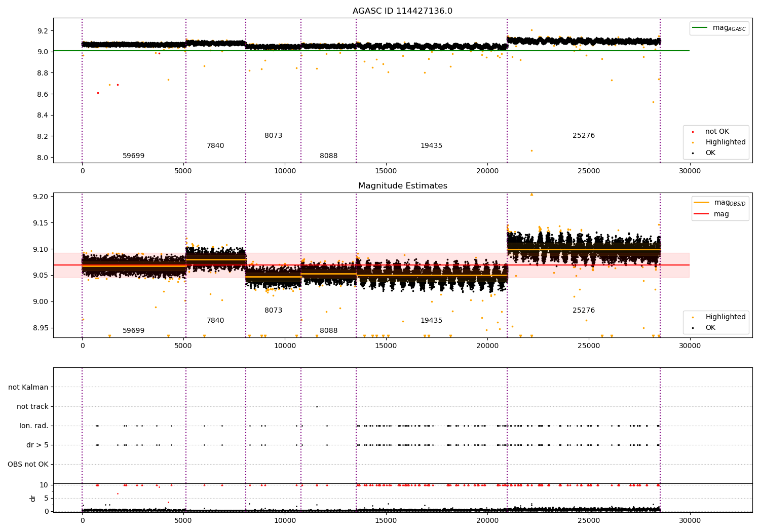
Task: Click OBSID label 59699 in the top plot
Action: 134,156
